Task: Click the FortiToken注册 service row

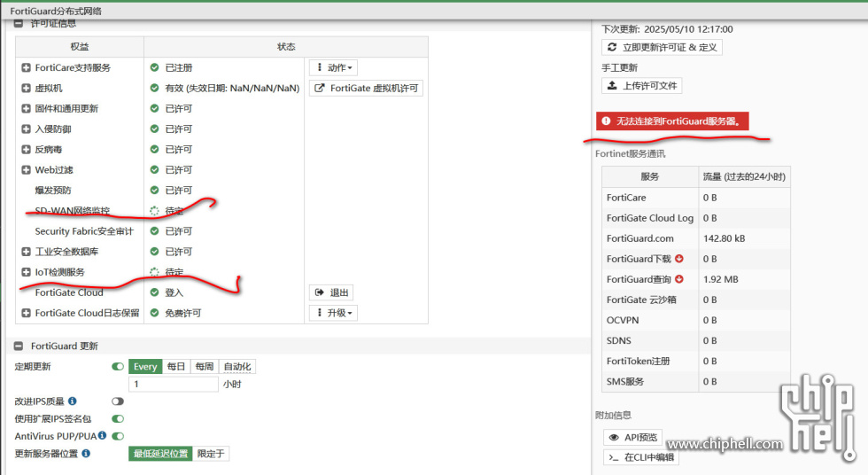Action: [x=696, y=361]
